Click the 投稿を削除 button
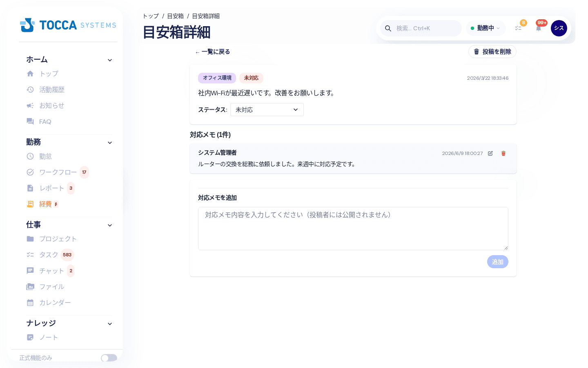588x368 pixels. [492, 52]
